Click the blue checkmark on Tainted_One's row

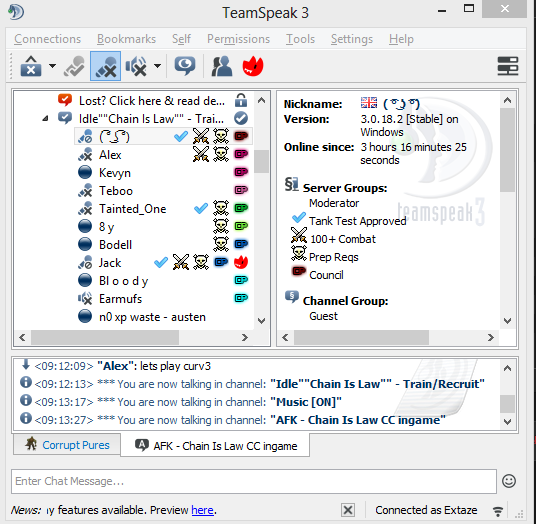[x=201, y=208]
